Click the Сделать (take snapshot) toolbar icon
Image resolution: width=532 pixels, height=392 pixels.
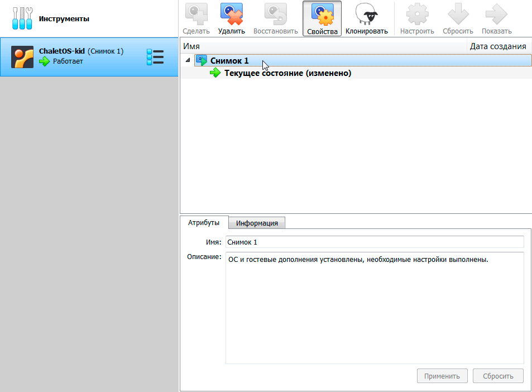click(x=196, y=15)
